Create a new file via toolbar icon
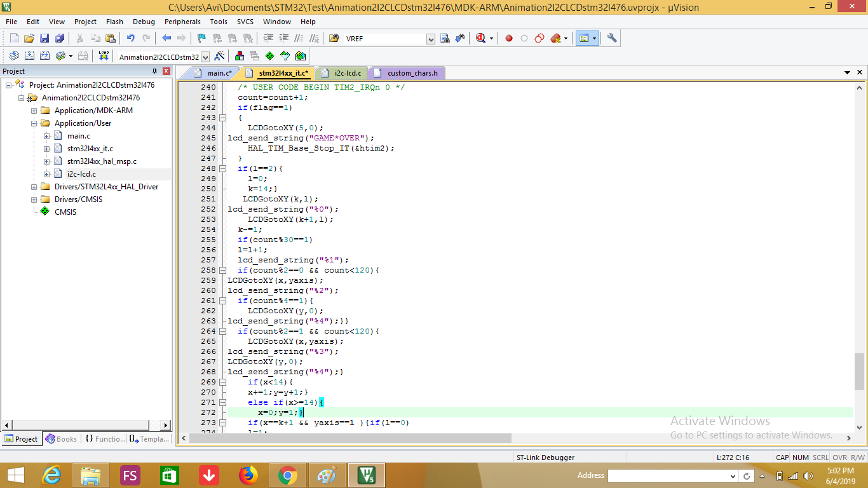The height and width of the screenshot is (488, 868). tap(14, 38)
